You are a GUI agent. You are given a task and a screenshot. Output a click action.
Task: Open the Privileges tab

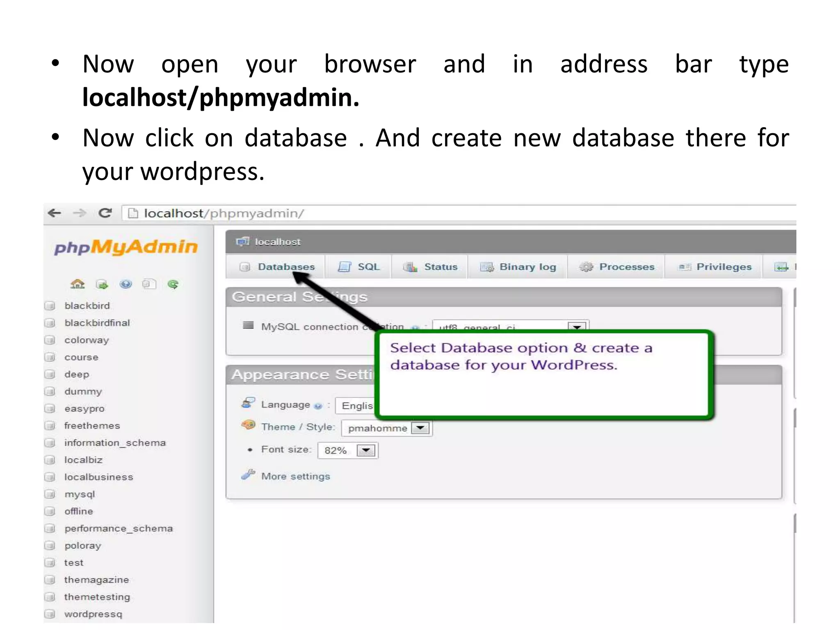coord(714,267)
